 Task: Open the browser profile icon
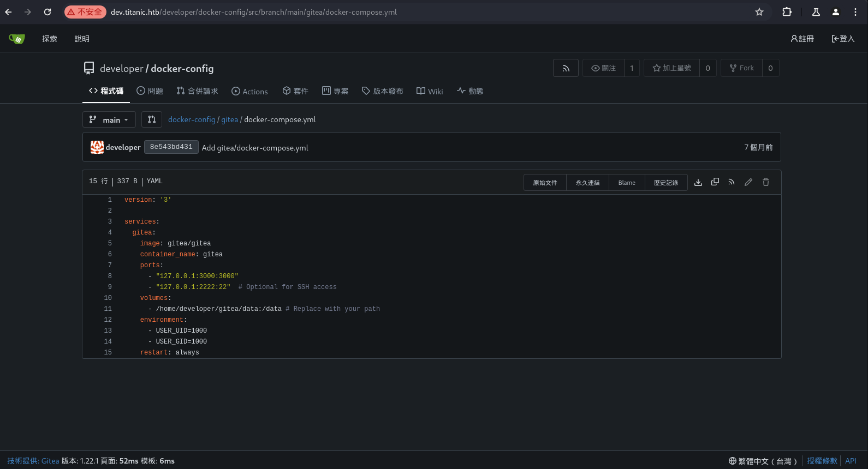836,12
